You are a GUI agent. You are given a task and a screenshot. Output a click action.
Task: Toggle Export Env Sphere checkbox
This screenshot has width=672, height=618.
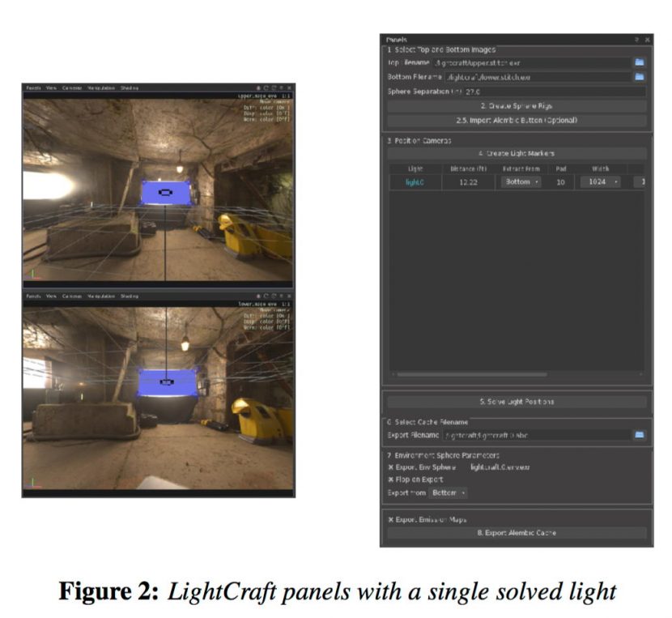390,467
